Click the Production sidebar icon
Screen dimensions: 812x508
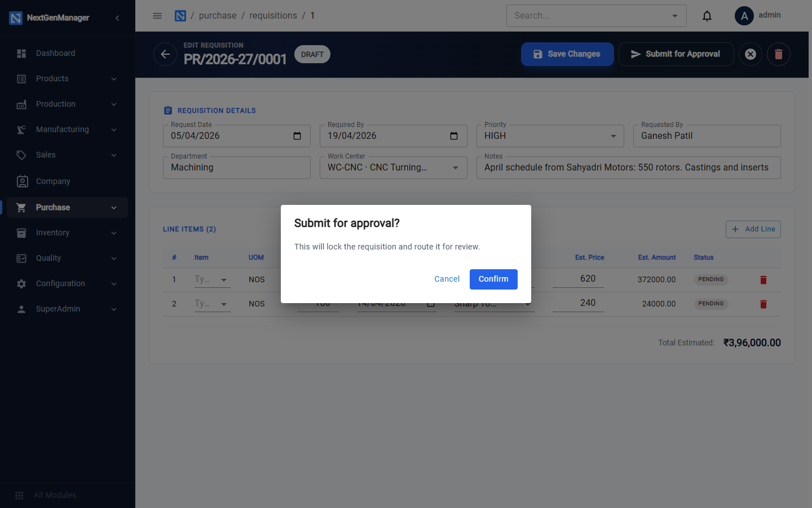tap(21, 104)
